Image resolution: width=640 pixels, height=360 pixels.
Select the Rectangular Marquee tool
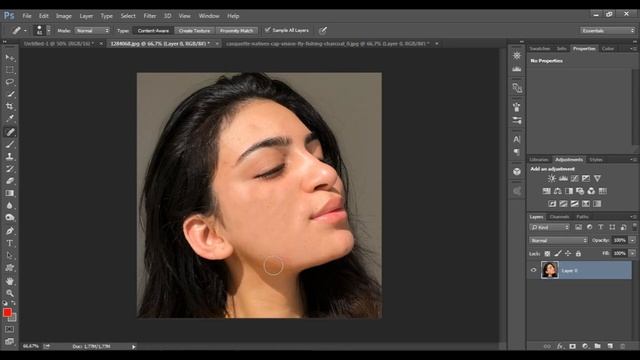click(10, 70)
